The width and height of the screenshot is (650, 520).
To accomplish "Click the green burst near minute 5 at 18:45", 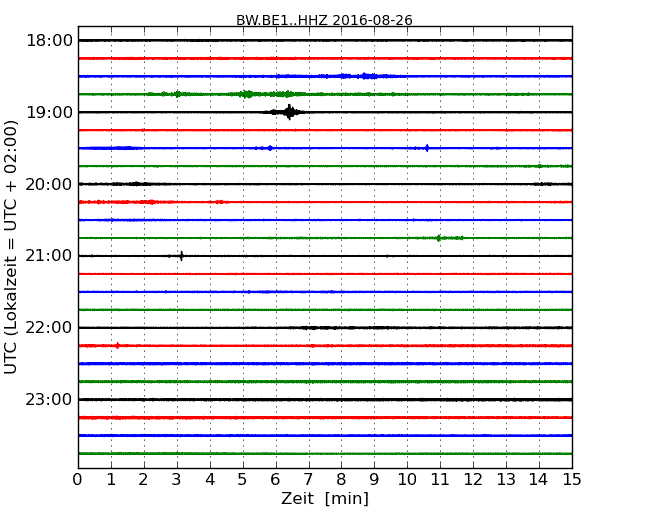I will click(x=247, y=94).
